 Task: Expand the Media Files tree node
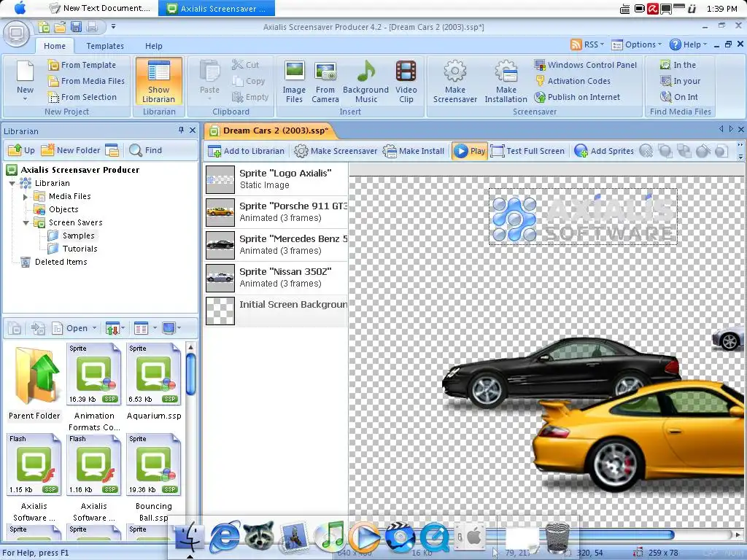[26, 197]
